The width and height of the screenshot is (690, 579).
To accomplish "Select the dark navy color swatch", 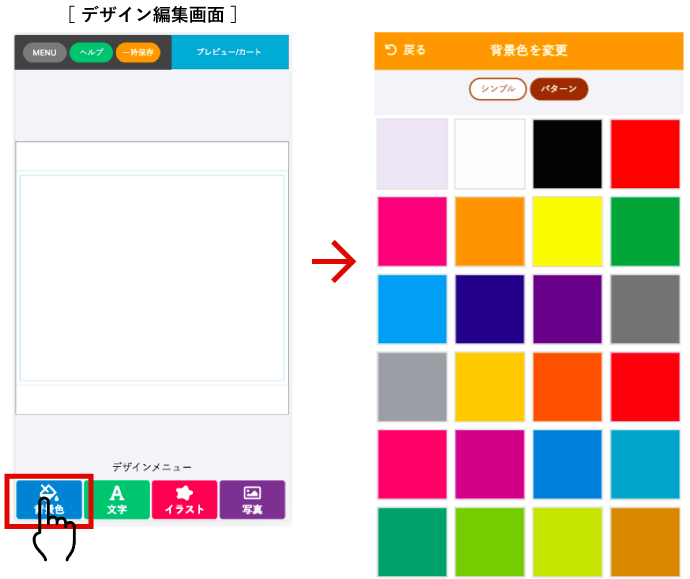I will click(x=490, y=309).
